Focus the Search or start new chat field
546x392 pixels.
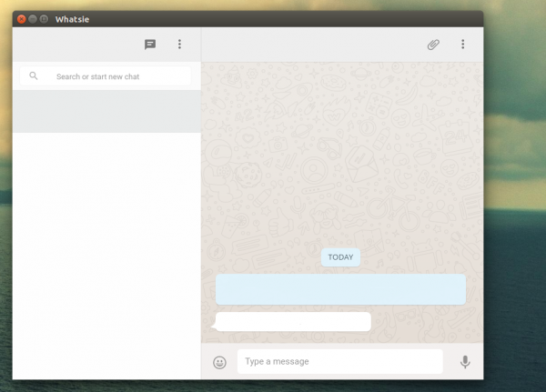(x=106, y=76)
